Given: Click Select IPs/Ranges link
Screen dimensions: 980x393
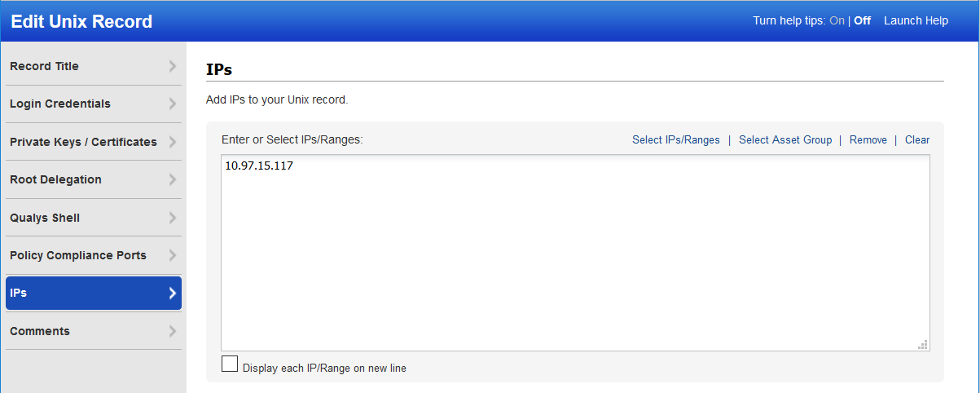Looking at the screenshot, I should pos(675,140).
